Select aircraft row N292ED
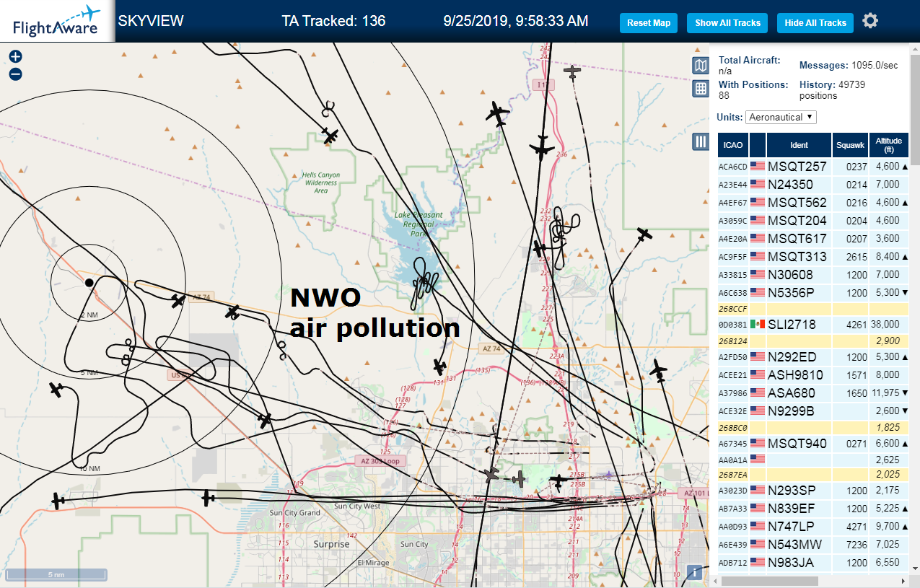Image resolution: width=920 pixels, height=588 pixels. [813, 357]
